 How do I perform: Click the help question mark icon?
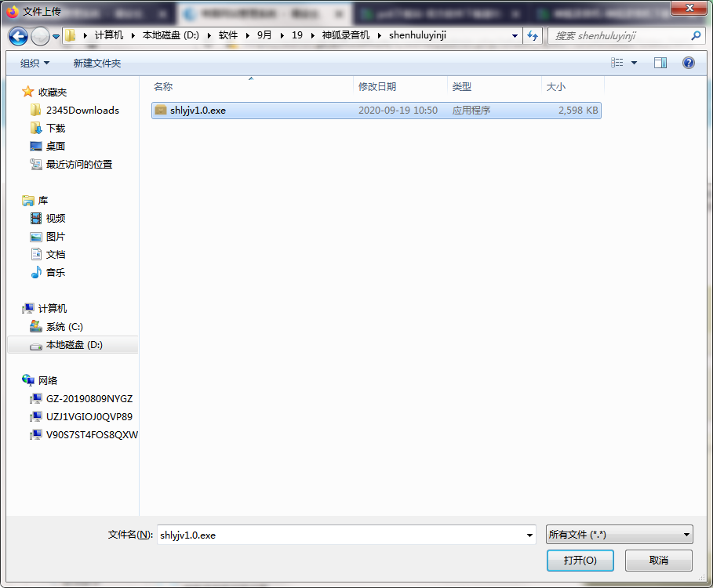[689, 63]
